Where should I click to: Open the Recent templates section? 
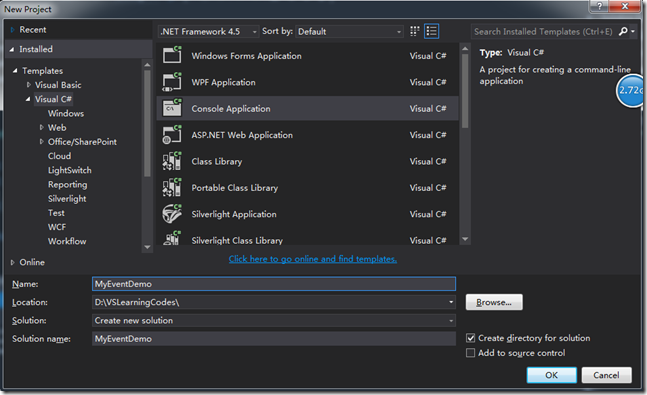tap(33, 30)
